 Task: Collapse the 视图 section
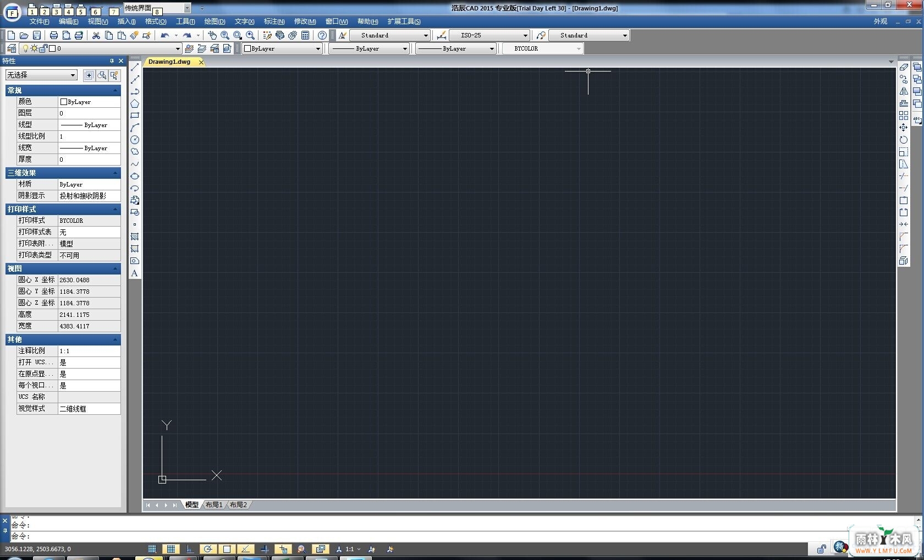pos(116,268)
